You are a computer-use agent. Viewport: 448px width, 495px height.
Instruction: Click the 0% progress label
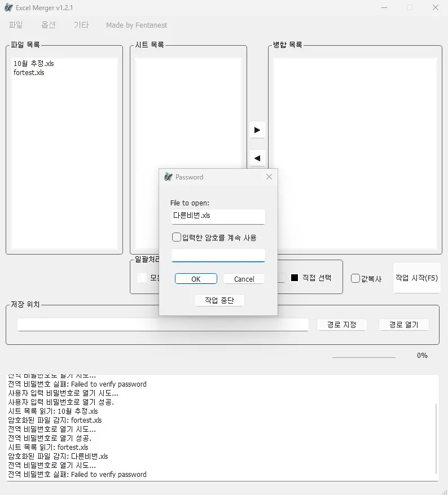coord(422,356)
